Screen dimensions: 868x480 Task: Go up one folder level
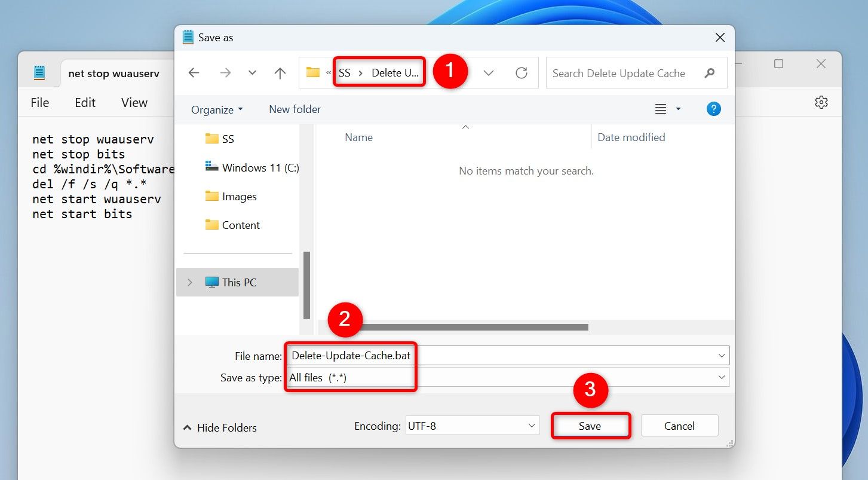pyautogui.click(x=279, y=72)
